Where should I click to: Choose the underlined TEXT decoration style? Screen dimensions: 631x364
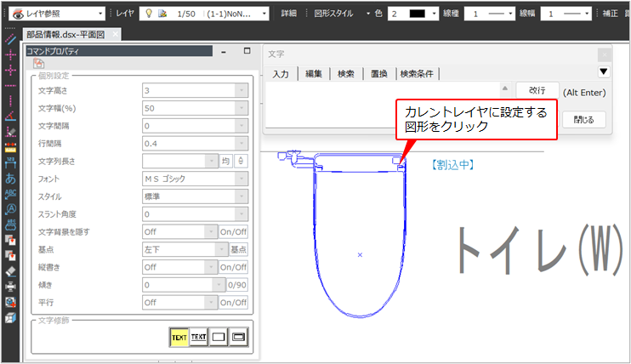199,337
